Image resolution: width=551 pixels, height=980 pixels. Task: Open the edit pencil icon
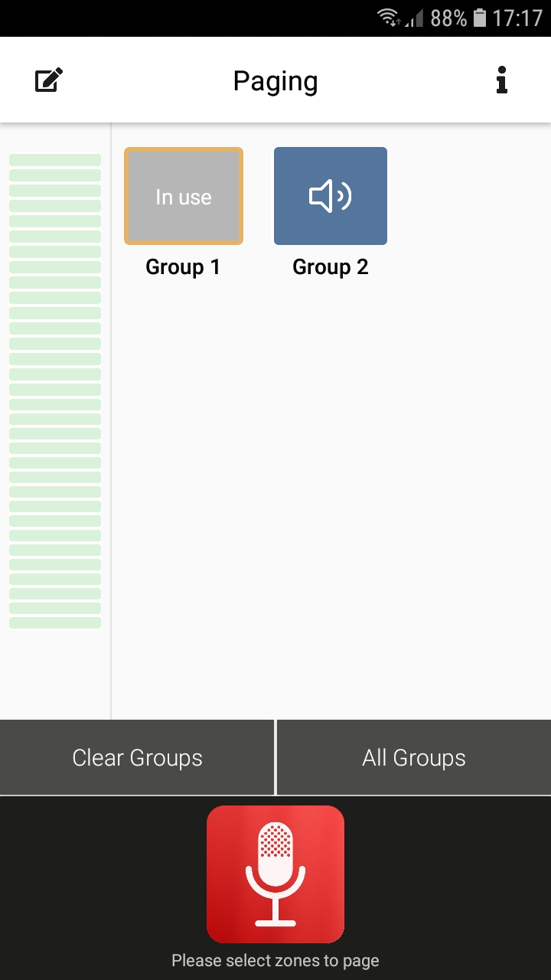(x=49, y=80)
